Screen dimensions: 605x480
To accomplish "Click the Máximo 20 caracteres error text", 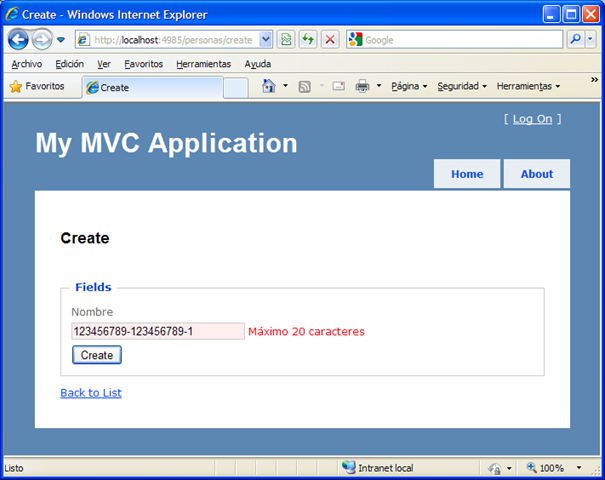I will pos(306,331).
